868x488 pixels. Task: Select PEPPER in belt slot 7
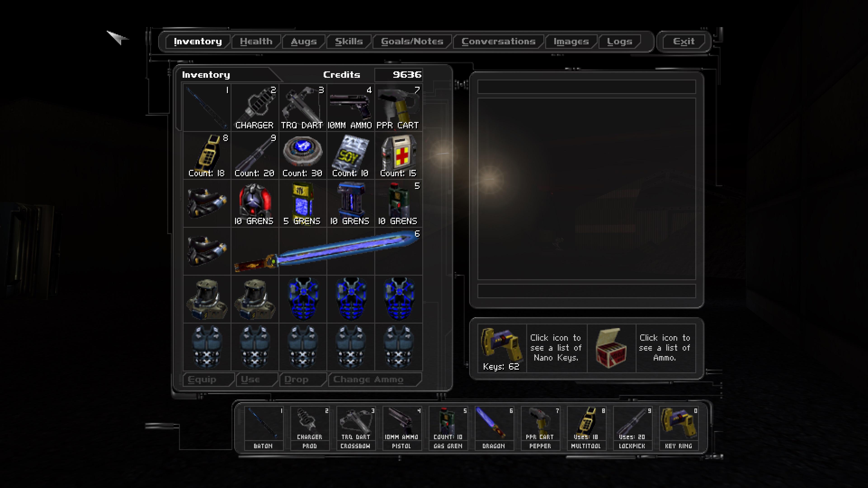(x=540, y=428)
